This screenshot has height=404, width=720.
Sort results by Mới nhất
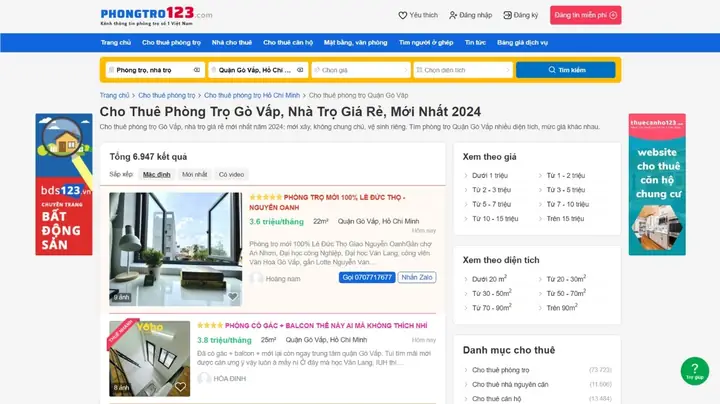pyautogui.click(x=194, y=174)
